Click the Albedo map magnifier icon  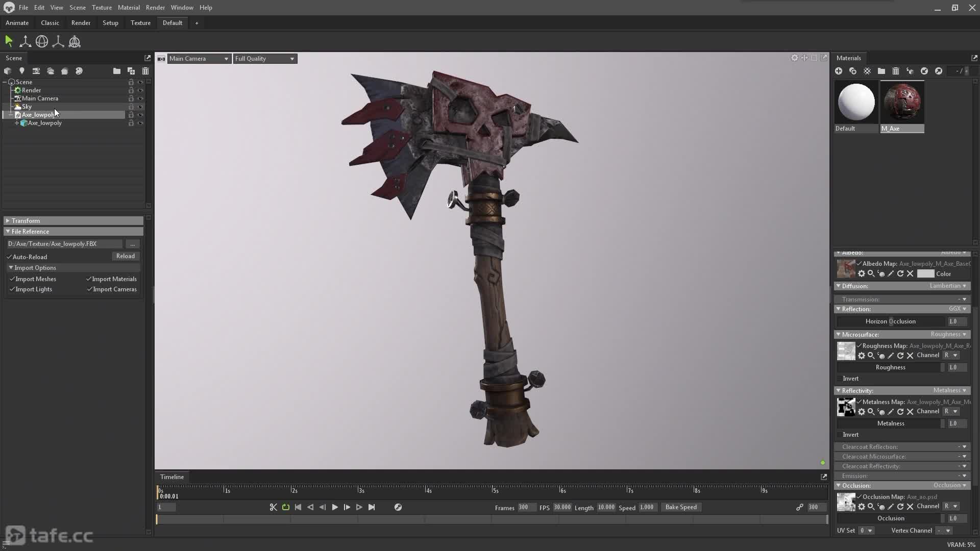tap(871, 274)
